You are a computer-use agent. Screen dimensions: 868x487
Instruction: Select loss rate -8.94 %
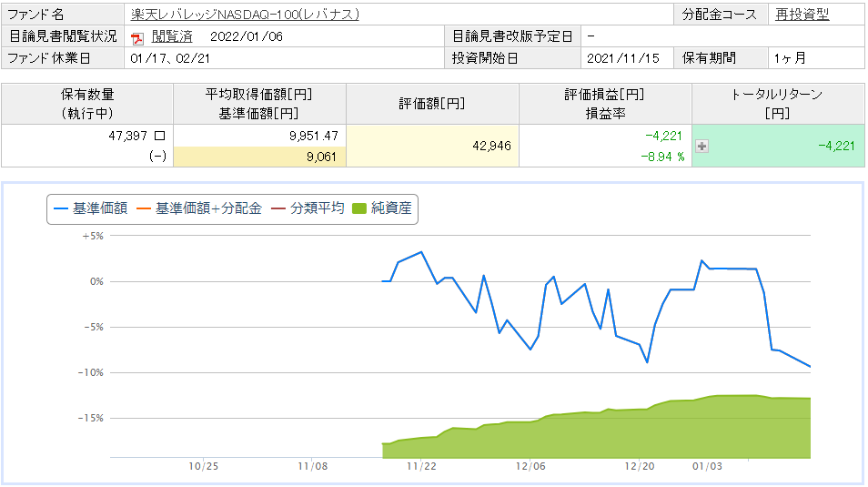(x=662, y=157)
